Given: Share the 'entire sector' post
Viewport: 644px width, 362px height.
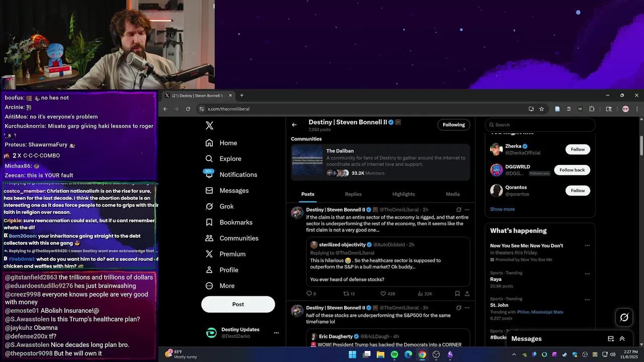Looking at the screenshot, I should [x=467, y=294].
